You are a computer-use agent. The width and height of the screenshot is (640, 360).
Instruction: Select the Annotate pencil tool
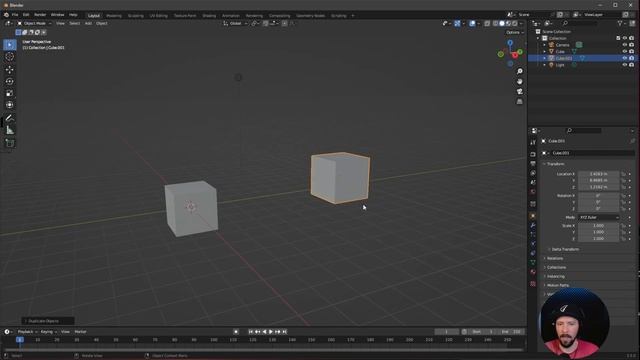(x=10, y=118)
